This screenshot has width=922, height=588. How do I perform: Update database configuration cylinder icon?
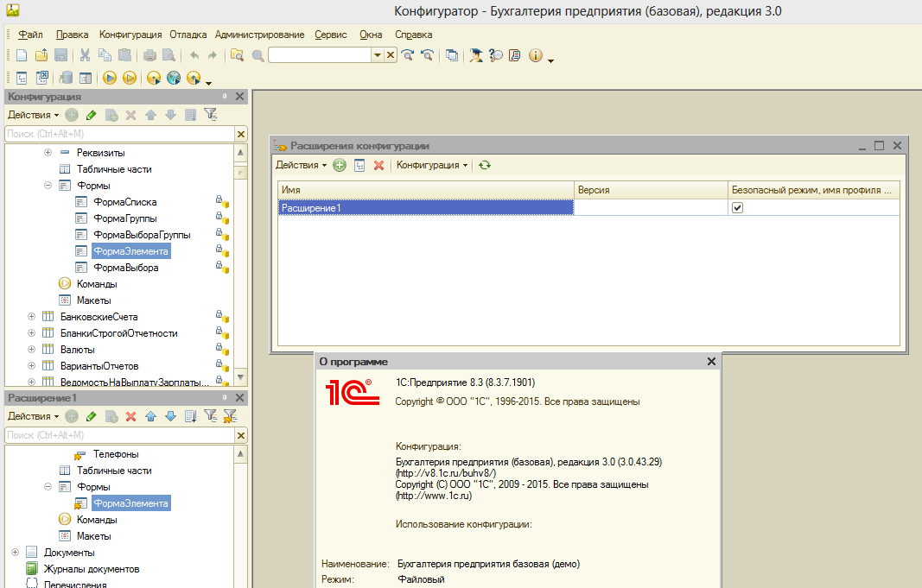(66, 78)
